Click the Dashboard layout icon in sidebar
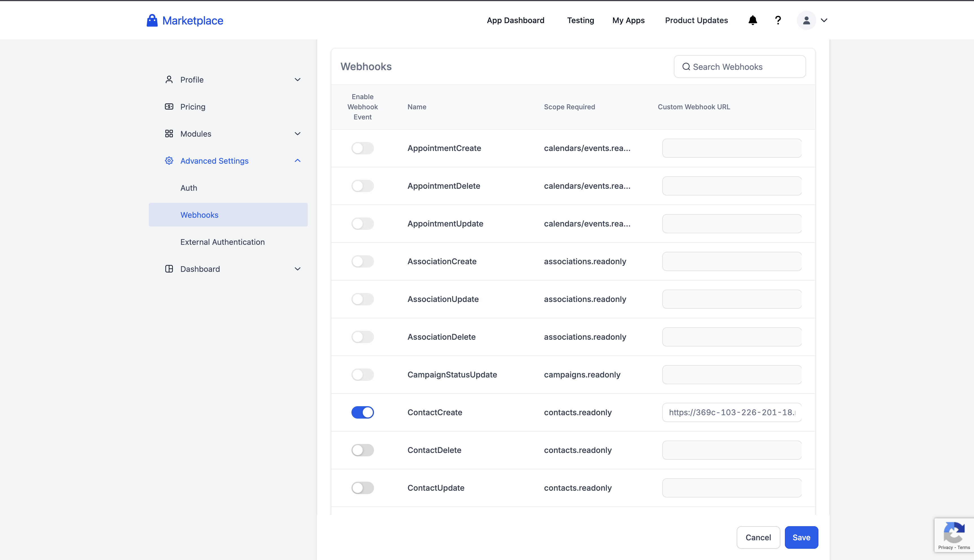 169,269
